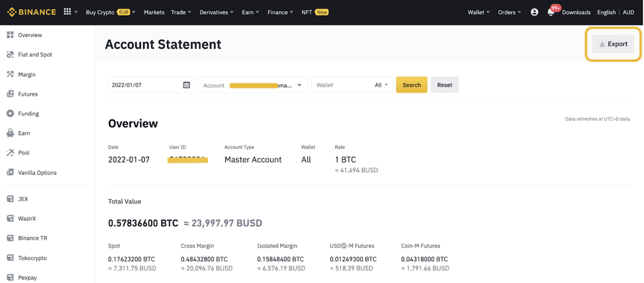This screenshot has height=283, width=644.
Task: Click the Reset button
Action: pos(444,85)
